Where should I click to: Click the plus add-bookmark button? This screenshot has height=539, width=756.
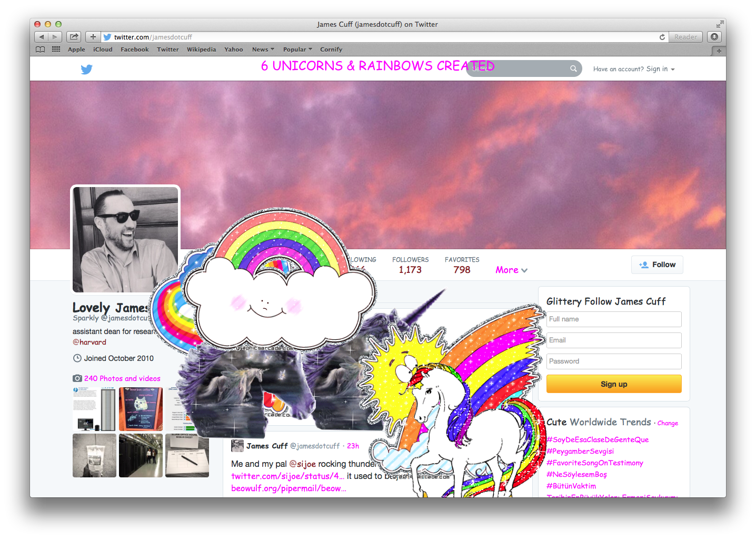[93, 37]
